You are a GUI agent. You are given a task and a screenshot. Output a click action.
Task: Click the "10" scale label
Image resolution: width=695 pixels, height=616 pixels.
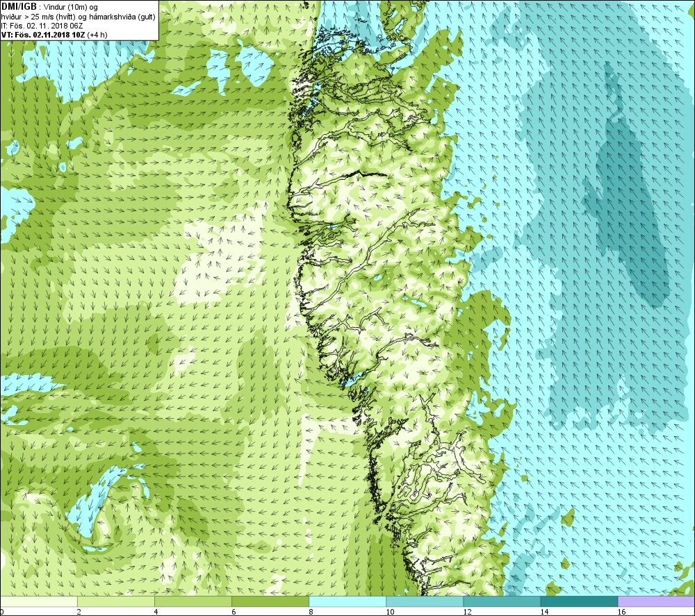[390, 612]
